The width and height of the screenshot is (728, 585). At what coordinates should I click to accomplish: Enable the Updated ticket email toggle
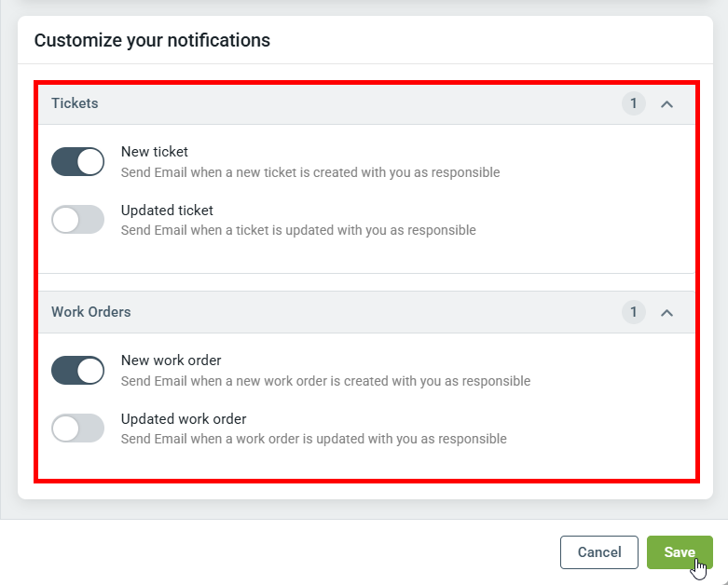pyautogui.click(x=77, y=220)
